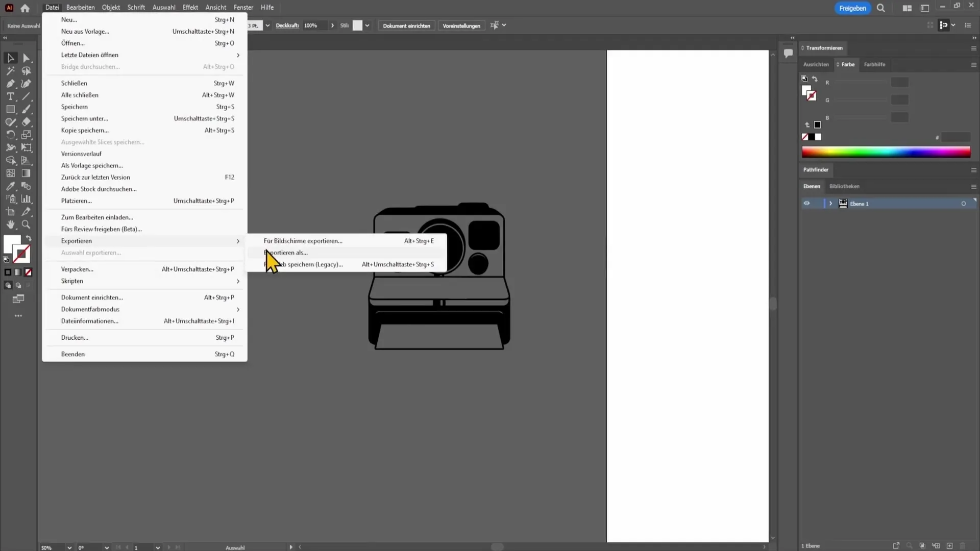Select the Direct Selection tool

tap(27, 58)
